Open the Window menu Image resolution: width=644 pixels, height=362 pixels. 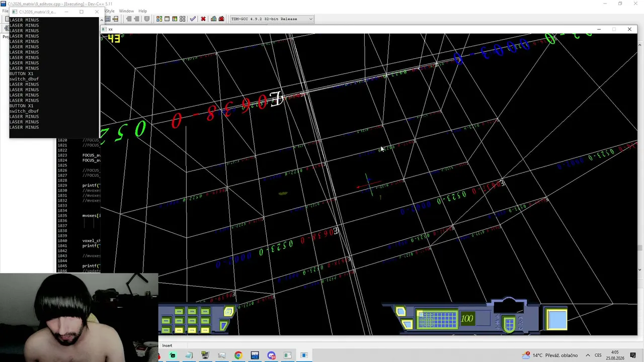pyautogui.click(x=126, y=11)
